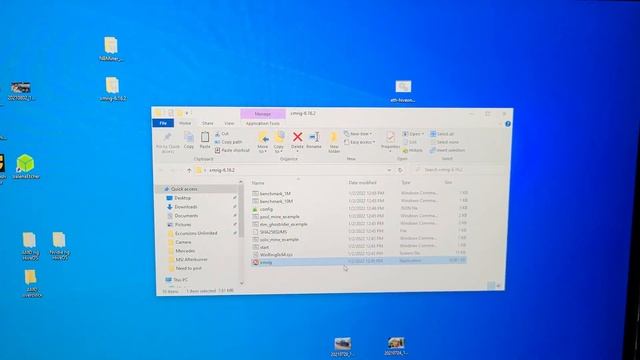The height and width of the screenshot is (360, 640).
Task: Click Invert selection in the ribbon
Action: click(x=447, y=150)
